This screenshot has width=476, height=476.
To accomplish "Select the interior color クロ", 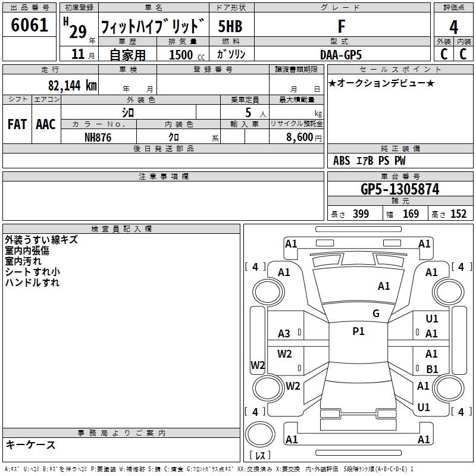I will [x=174, y=137].
